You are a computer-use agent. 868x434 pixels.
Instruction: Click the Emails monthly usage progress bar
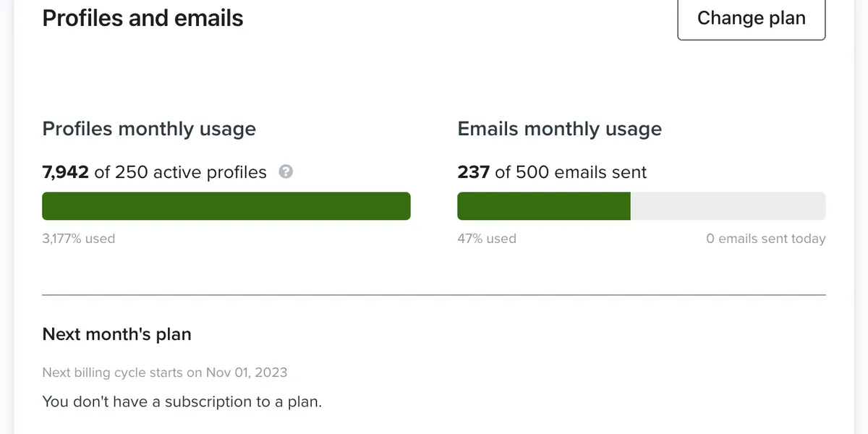click(x=642, y=206)
